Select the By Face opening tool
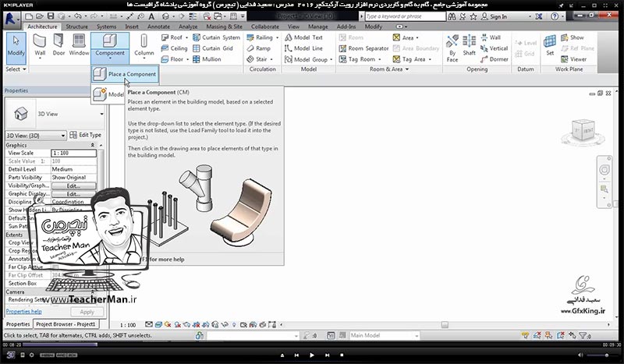624x364 pixels. 452,48
